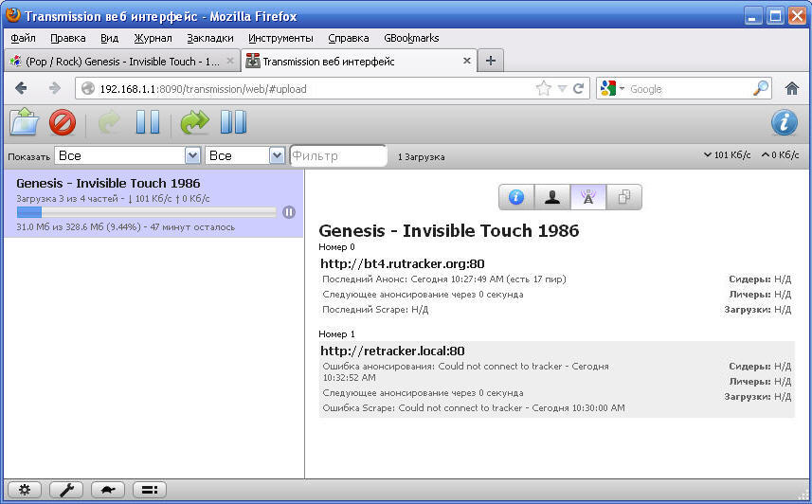
Task: Open the Закладки menu
Action: 210,38
